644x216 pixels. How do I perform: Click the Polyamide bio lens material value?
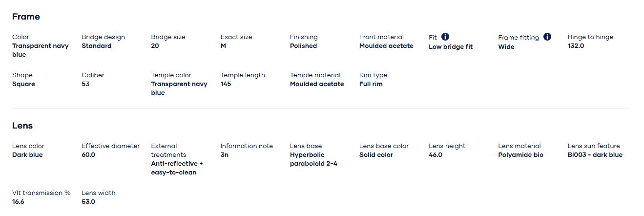click(520, 155)
